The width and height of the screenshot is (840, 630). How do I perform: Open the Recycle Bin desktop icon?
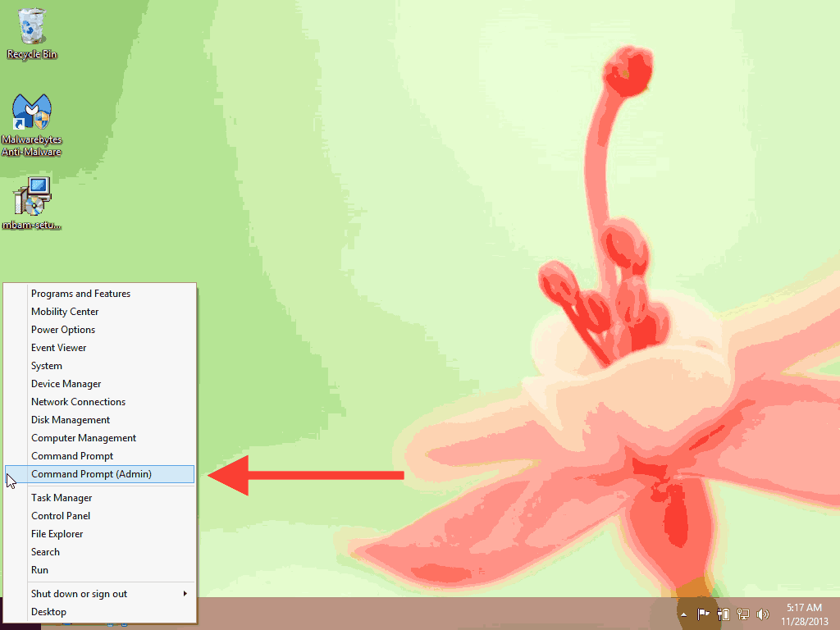pyautogui.click(x=32, y=33)
